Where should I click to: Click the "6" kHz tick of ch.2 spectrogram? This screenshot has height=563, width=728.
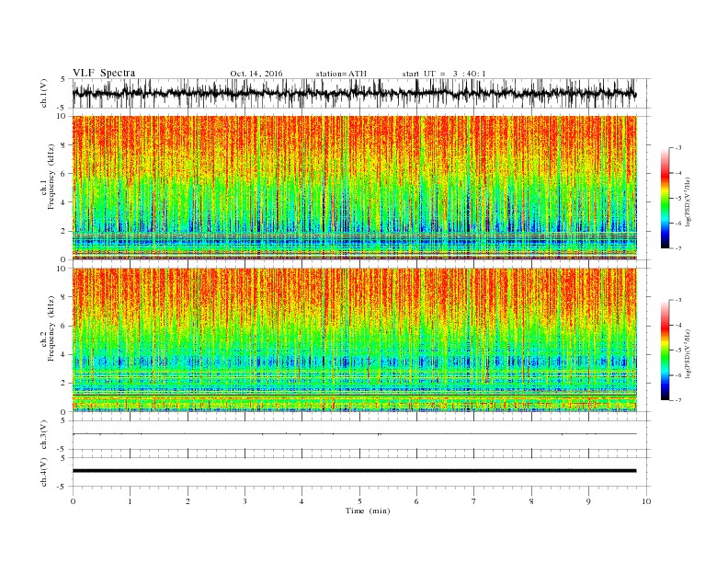[x=64, y=326]
